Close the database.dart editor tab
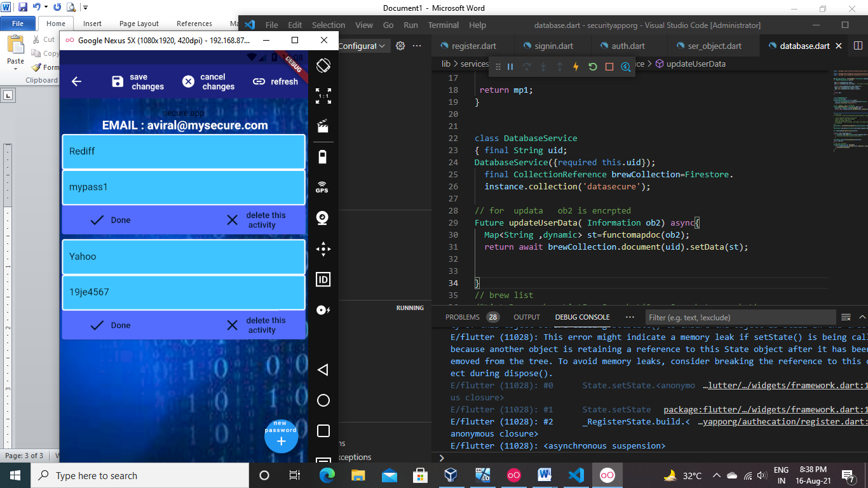This screenshot has height=488, width=868. [x=839, y=46]
